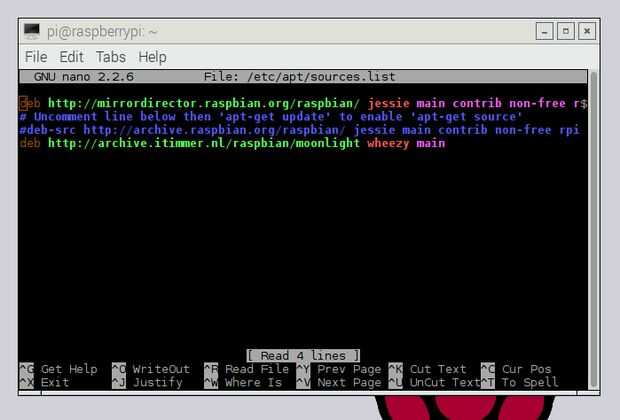Click the 'Read File' shortcut label
Viewport: 620px width, 420px height.
tap(257, 369)
